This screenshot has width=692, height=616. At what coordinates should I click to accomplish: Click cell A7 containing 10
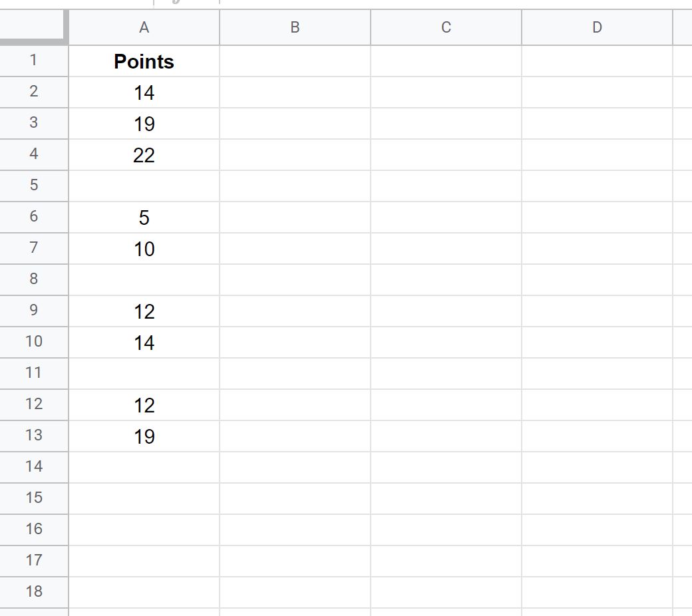pyautogui.click(x=144, y=248)
